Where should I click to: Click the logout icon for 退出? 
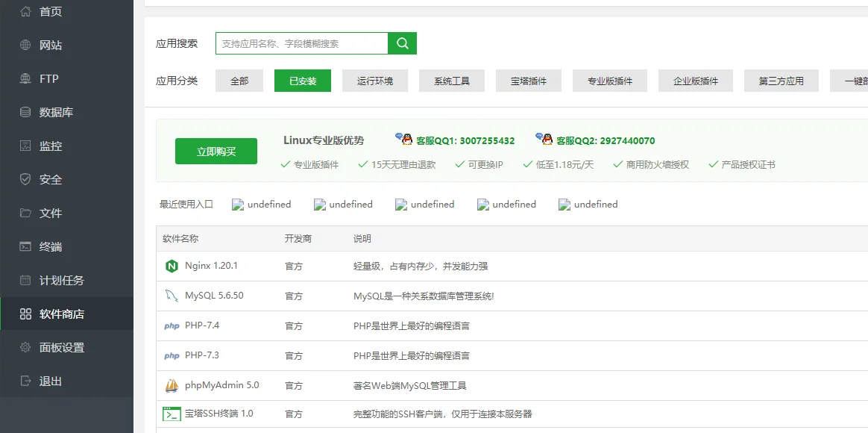coord(25,381)
